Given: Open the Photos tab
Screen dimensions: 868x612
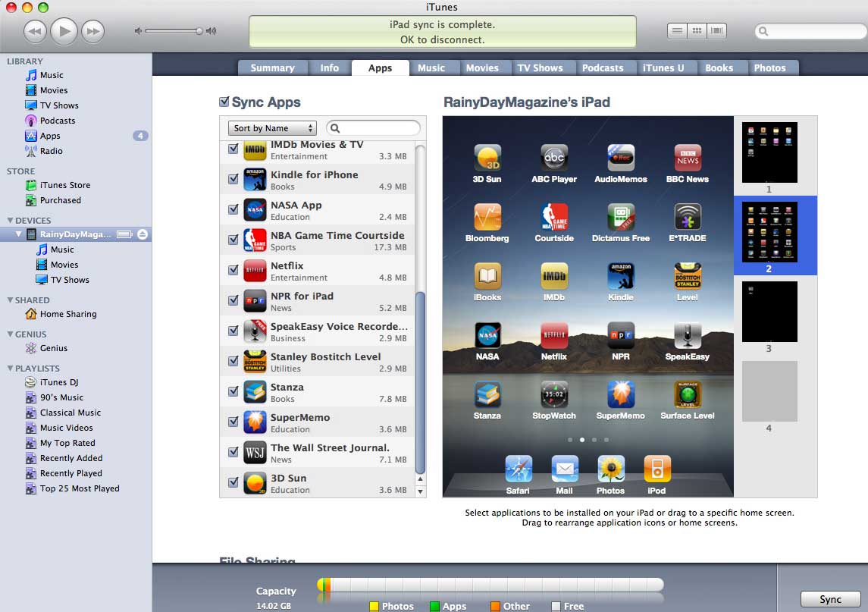Looking at the screenshot, I should coord(769,67).
